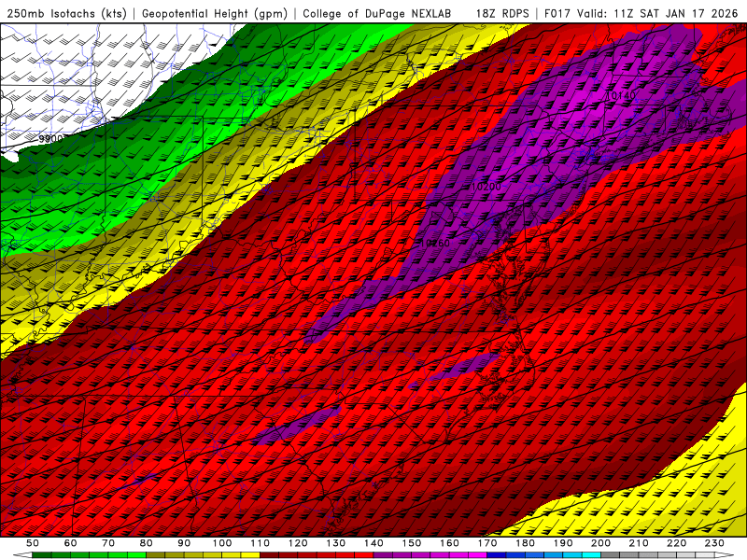The image size is (747, 560).
Task: Click the '250mb Isotachs (kts)' title text
Action: 67,13
